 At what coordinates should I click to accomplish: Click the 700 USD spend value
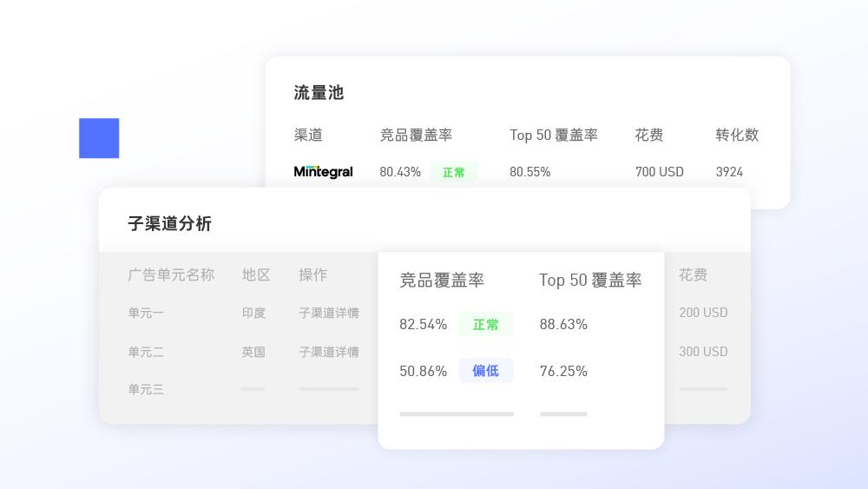pyautogui.click(x=660, y=172)
